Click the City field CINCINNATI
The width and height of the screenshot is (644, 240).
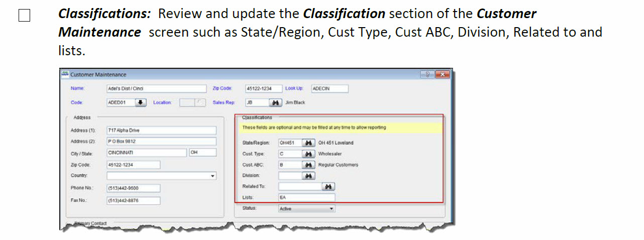tap(146, 153)
